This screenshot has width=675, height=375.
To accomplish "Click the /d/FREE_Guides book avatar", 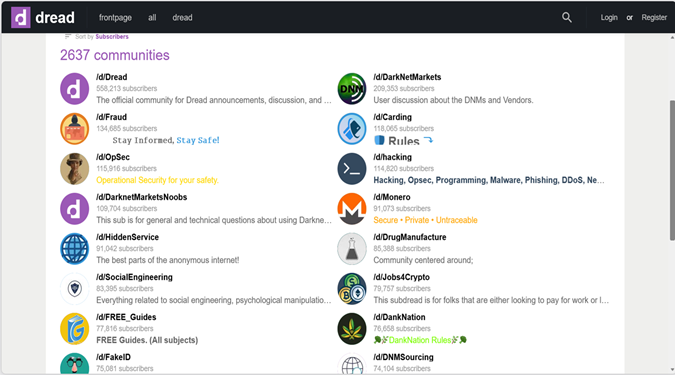I will (74, 329).
